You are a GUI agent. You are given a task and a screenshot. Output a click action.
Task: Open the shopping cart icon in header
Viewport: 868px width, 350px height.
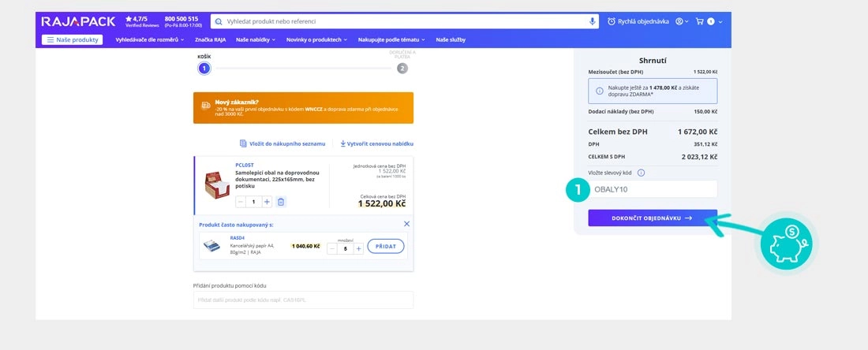[x=699, y=21]
